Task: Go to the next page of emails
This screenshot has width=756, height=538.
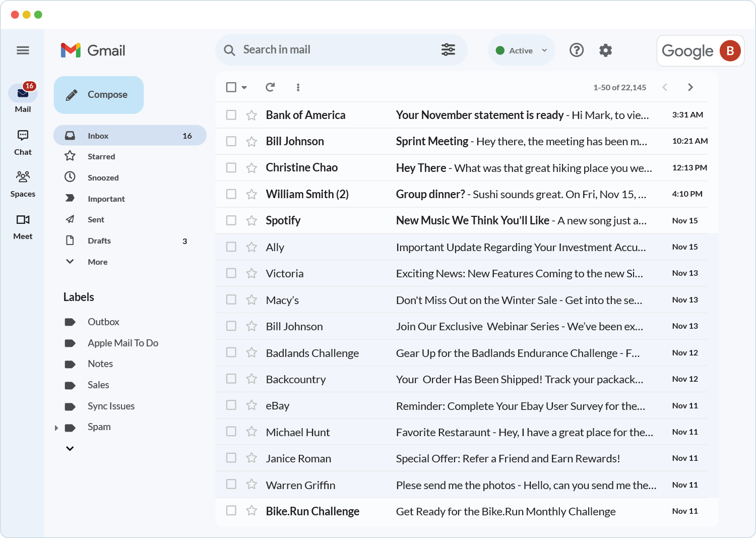Action: [x=690, y=87]
